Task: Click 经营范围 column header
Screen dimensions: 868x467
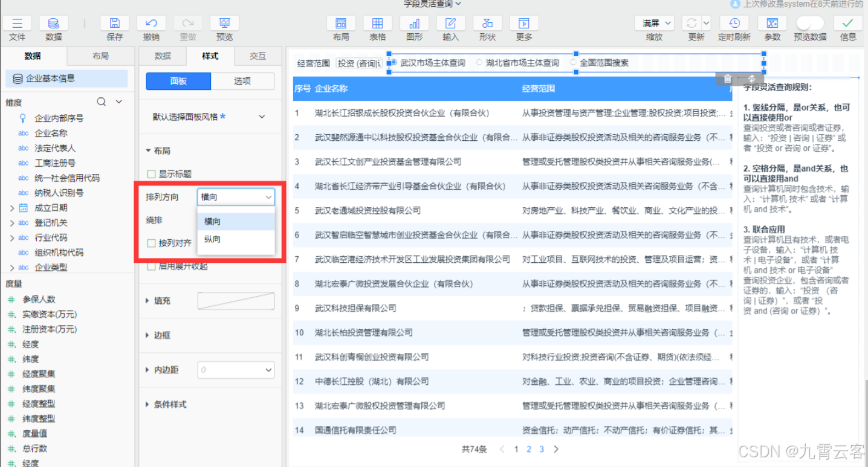Action: (539, 89)
